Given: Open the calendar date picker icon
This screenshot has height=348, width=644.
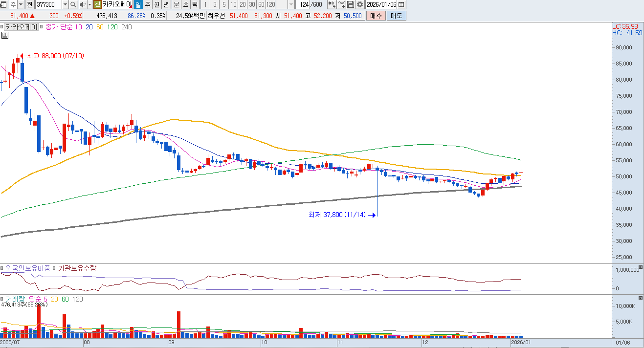Looking at the screenshot, I should tap(401, 4).
